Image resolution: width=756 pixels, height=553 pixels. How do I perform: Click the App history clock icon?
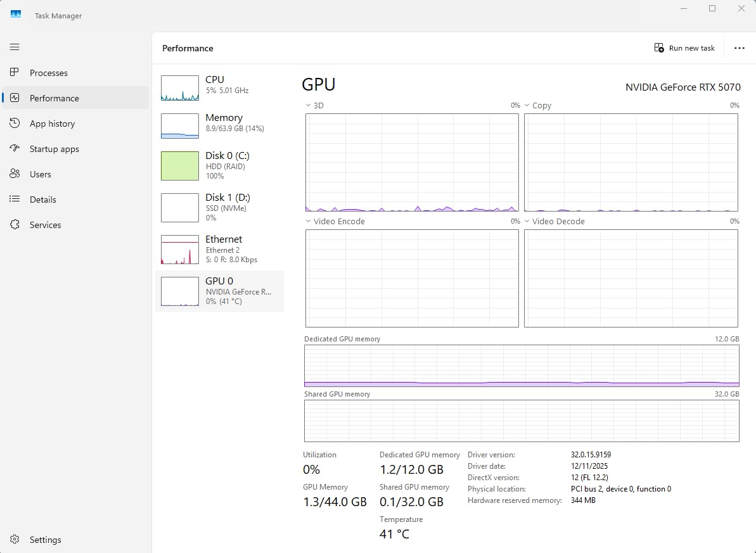point(15,124)
